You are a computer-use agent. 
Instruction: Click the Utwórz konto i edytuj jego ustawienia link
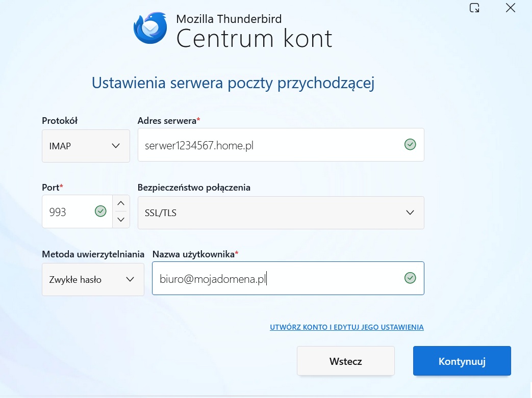[x=347, y=327]
